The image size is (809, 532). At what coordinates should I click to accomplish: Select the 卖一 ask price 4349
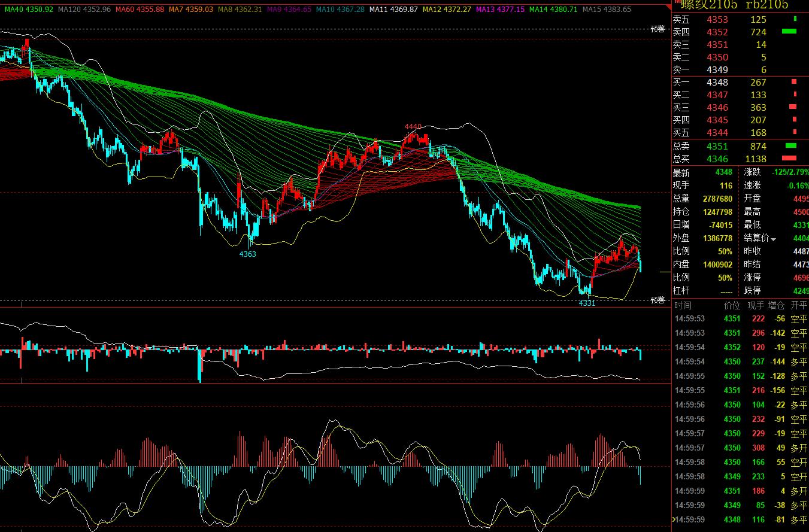click(x=717, y=70)
